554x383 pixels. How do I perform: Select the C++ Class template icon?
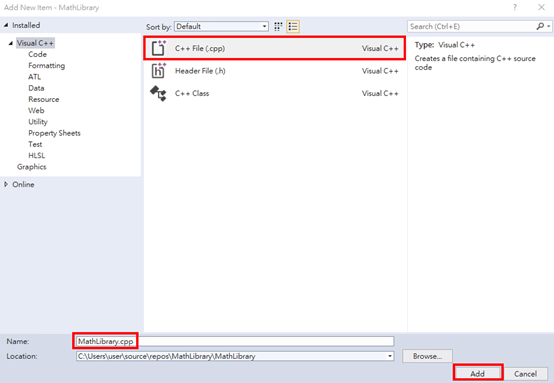tap(158, 93)
